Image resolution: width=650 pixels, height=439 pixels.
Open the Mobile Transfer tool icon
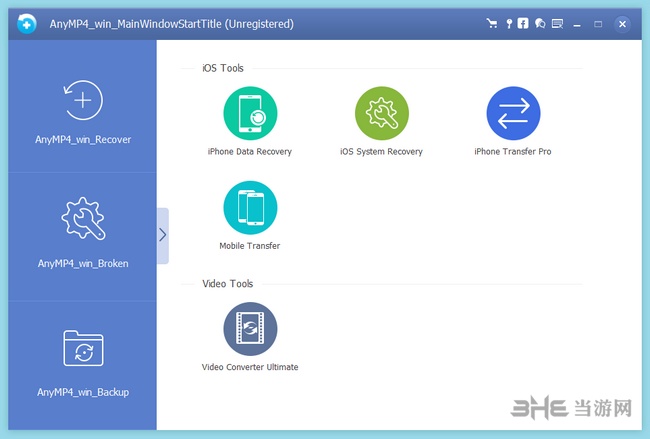(x=250, y=207)
